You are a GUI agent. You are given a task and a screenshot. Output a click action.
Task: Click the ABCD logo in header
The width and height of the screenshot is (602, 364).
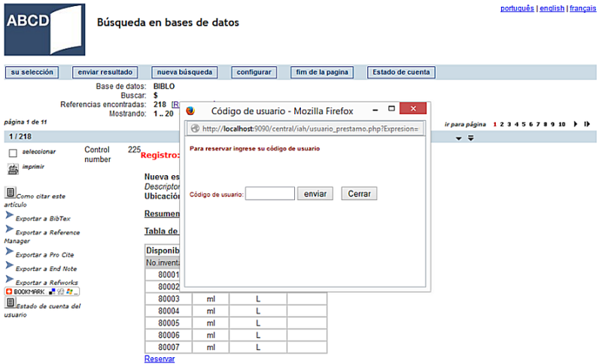[40, 30]
